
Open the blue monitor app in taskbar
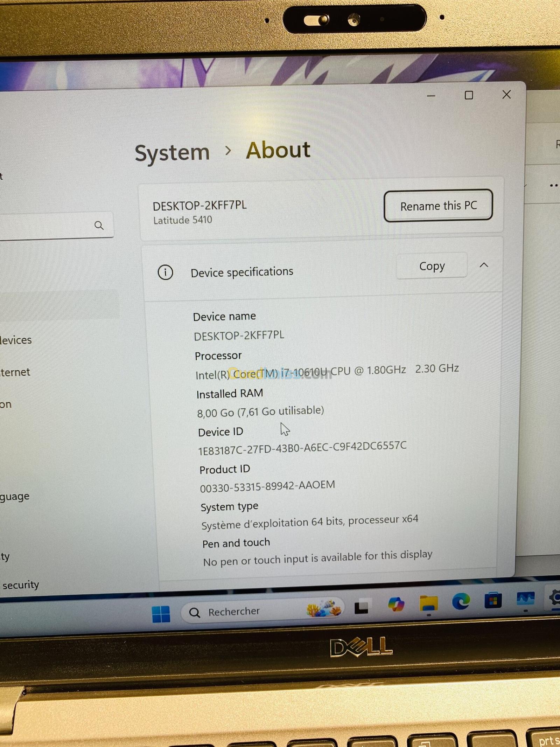(525, 599)
